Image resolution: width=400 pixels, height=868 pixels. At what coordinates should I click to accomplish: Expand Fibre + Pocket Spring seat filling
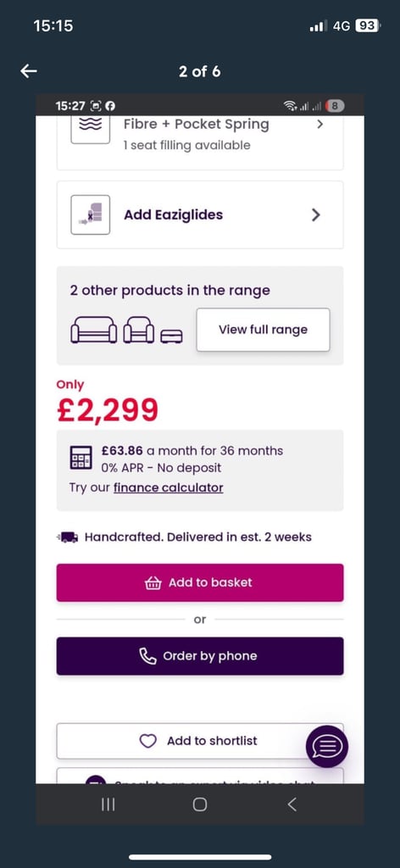(x=200, y=142)
